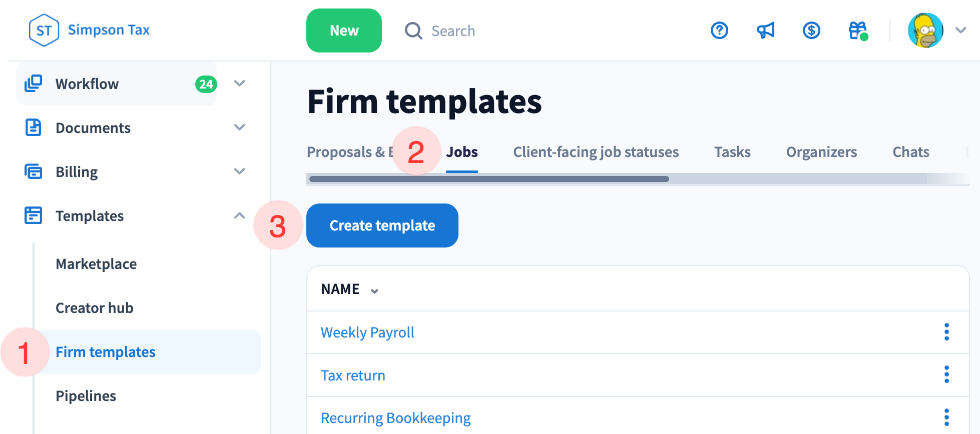Screen dimensions: 980x434
Task: Click the user avatar picture
Action: point(925,30)
